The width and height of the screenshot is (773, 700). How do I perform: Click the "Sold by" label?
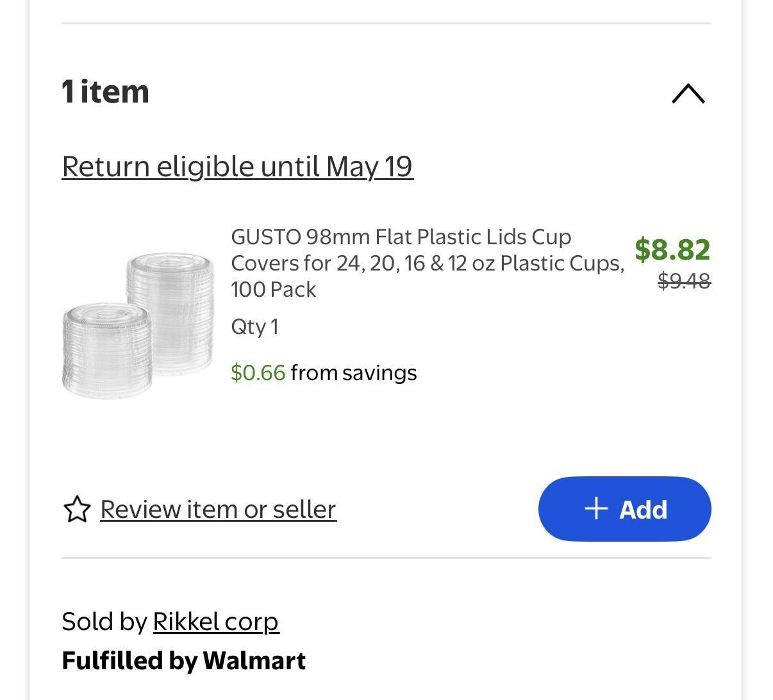point(104,621)
